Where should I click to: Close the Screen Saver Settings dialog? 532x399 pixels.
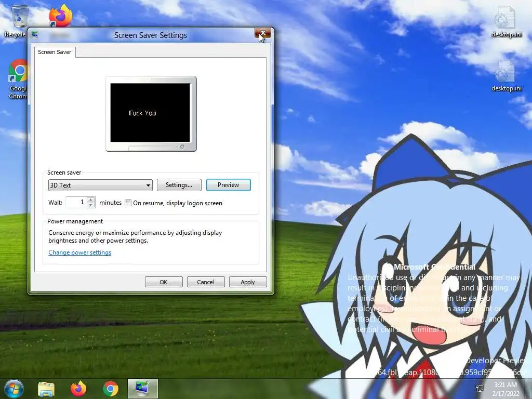tap(262, 33)
